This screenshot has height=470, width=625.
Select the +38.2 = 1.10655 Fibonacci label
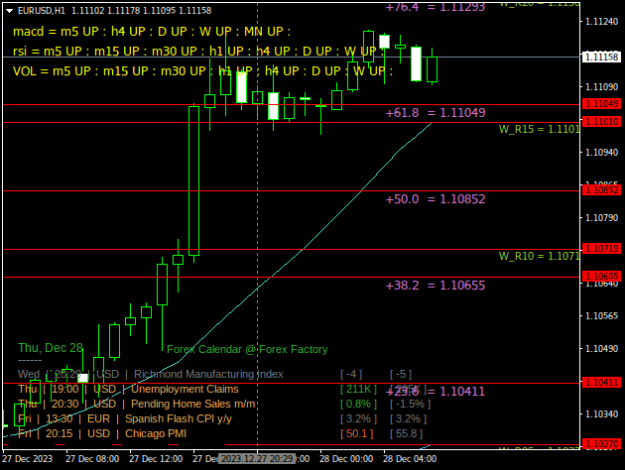tap(435, 285)
